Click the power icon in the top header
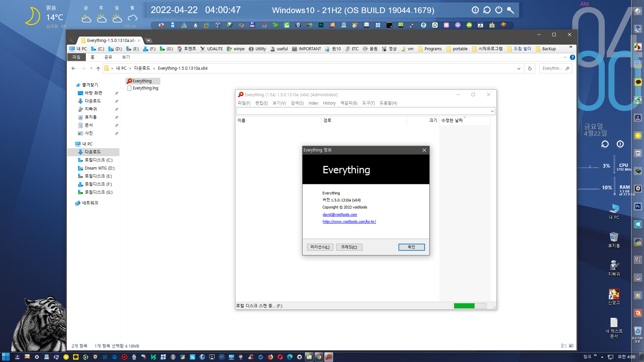The width and height of the screenshot is (644, 362). click(x=499, y=10)
